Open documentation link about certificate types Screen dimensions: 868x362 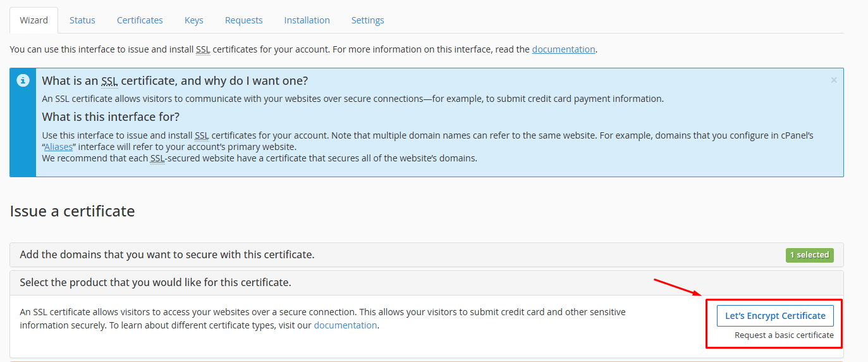coord(345,325)
